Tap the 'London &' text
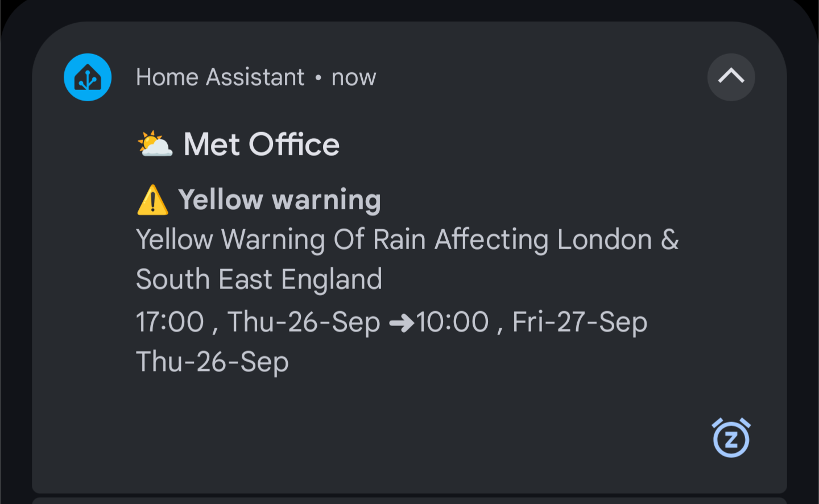819x504 pixels. tap(618, 239)
